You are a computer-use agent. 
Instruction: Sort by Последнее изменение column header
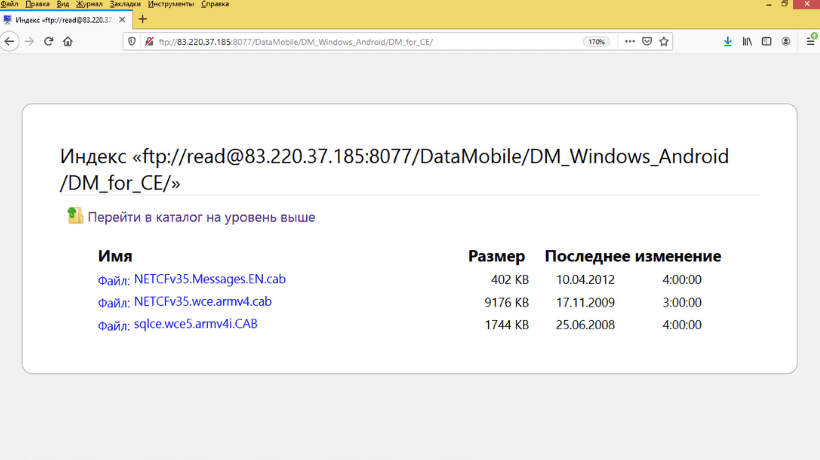point(633,256)
